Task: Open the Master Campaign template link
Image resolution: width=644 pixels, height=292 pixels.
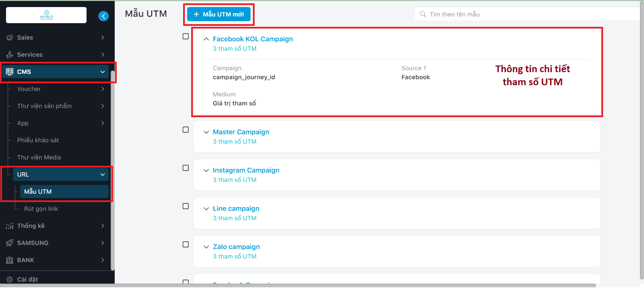Action: (x=241, y=132)
